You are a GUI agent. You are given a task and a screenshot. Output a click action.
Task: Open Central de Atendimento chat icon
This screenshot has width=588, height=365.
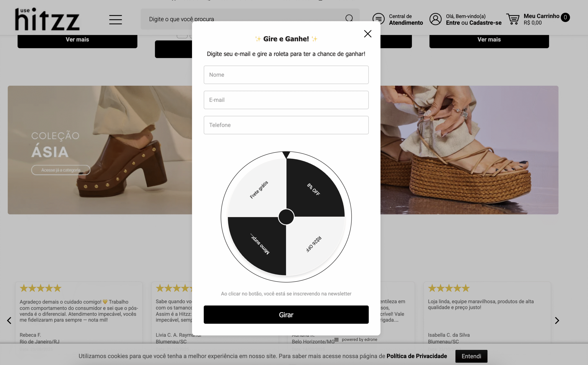pos(379,19)
